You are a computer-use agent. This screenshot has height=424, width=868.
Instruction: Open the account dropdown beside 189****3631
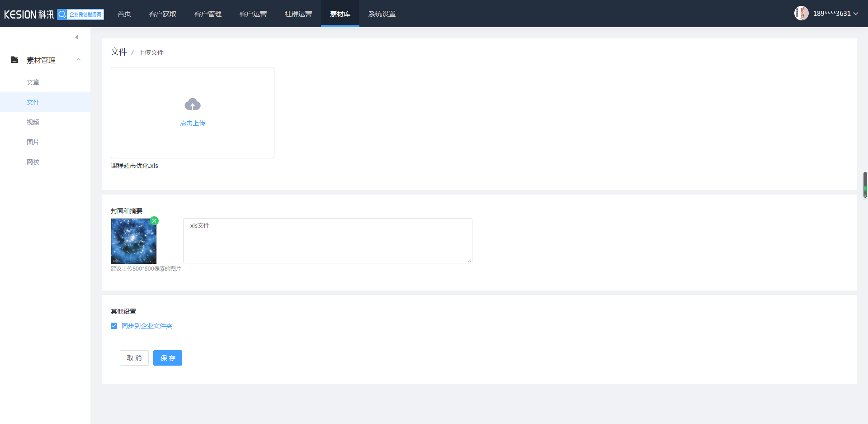[x=856, y=14]
